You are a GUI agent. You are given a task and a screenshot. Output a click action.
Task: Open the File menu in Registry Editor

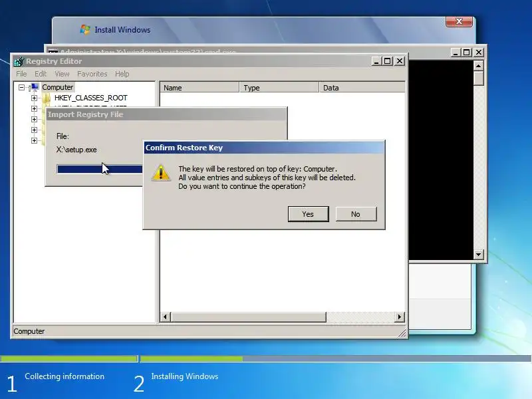(x=21, y=74)
